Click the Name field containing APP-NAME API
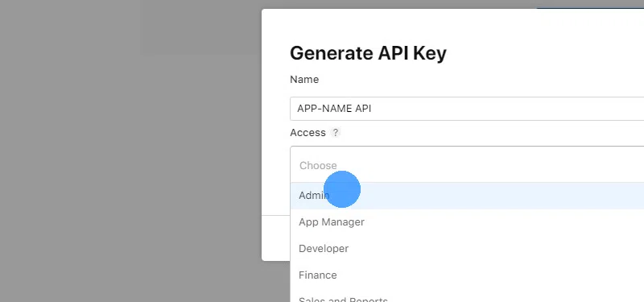Image resolution: width=644 pixels, height=302 pixels. [467, 109]
